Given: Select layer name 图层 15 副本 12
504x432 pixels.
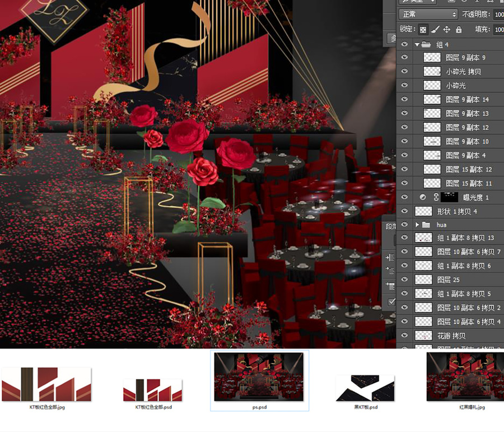Looking at the screenshot, I should (469, 169).
